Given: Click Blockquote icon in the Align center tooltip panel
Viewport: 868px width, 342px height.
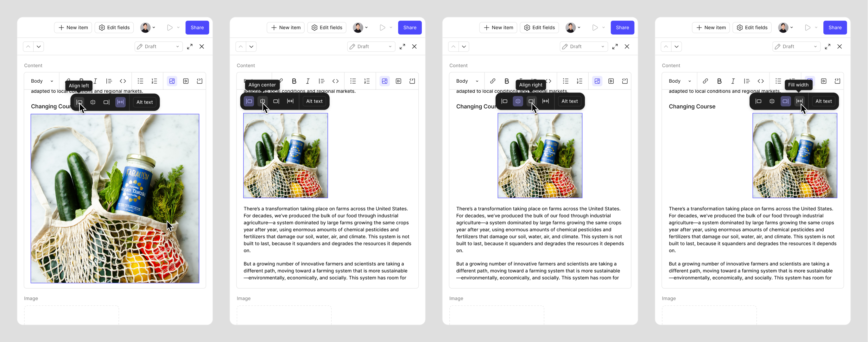Looking at the screenshot, I should 321,81.
